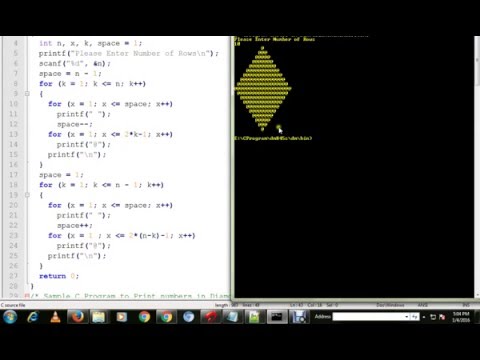
Task: Switch to Firefox in the taskbar
Action: point(77,317)
